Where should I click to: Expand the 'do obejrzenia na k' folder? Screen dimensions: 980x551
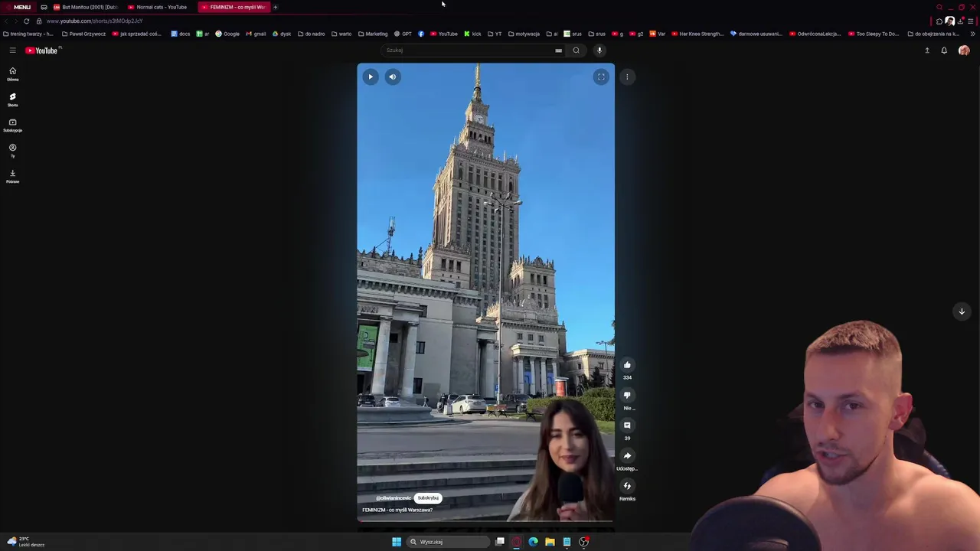[x=933, y=34]
